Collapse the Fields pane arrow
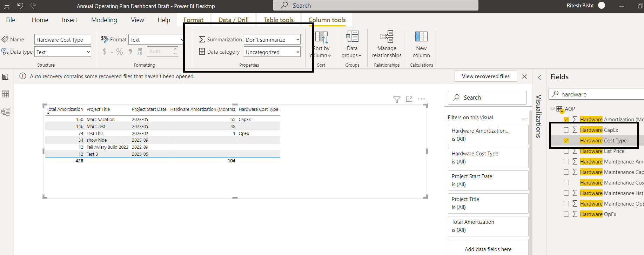 539,78
